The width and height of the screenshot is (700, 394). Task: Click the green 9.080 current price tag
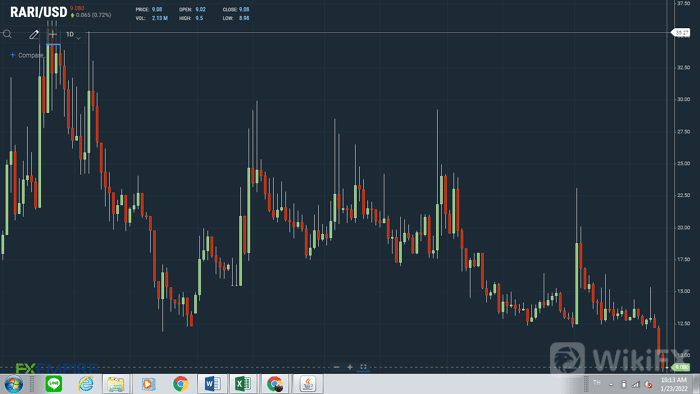681,367
